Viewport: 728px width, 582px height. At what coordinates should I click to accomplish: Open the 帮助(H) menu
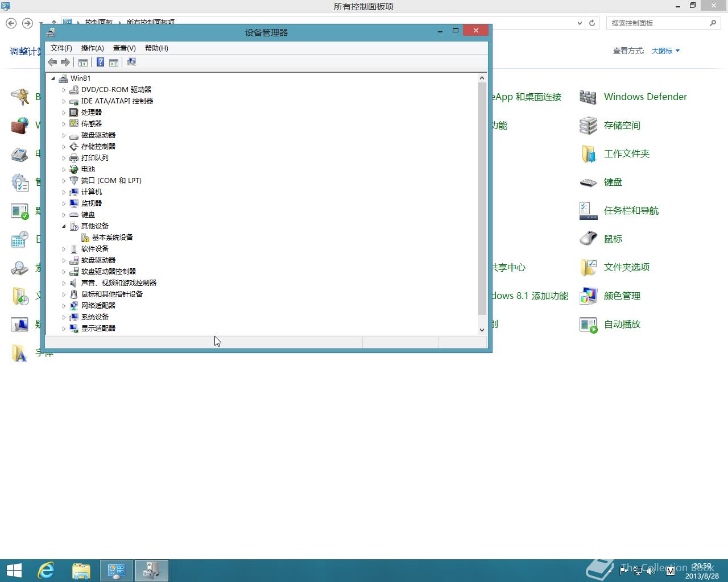[x=156, y=48]
